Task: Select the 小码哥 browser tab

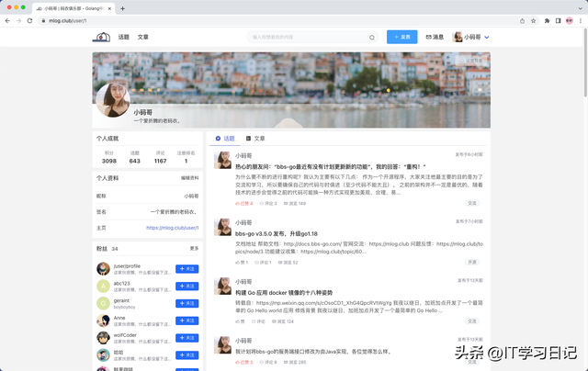Action: coord(72,8)
